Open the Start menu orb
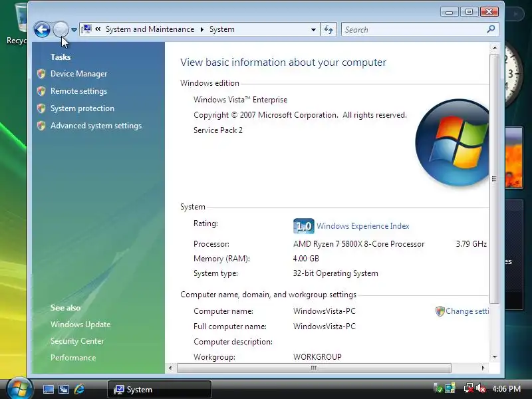The width and height of the screenshot is (532, 399). 19,389
